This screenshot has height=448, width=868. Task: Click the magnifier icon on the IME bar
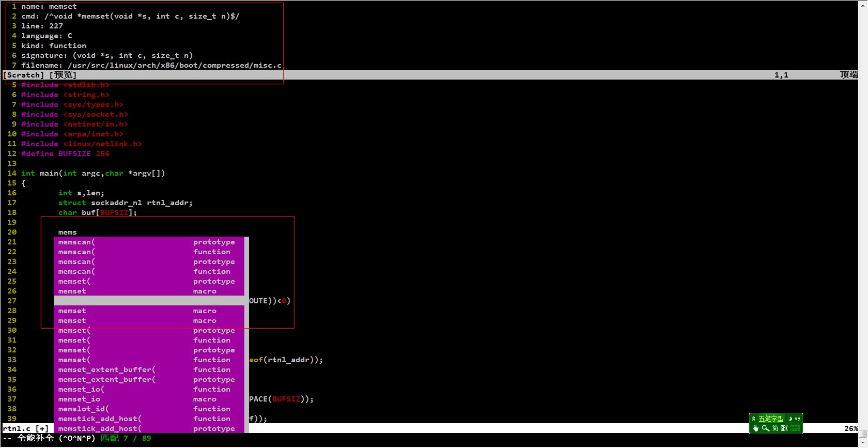point(765,428)
